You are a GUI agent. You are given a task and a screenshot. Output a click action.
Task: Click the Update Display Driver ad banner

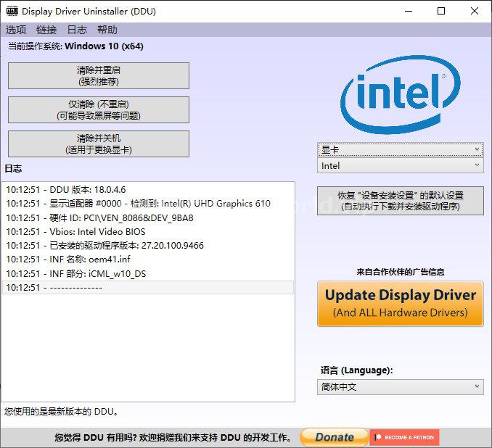[401, 304]
